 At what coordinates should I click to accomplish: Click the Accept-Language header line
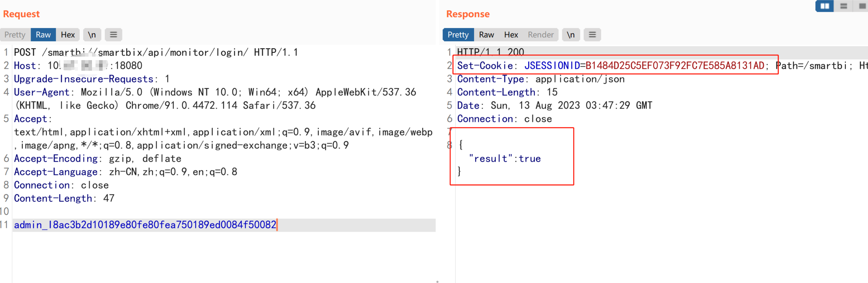pos(125,172)
